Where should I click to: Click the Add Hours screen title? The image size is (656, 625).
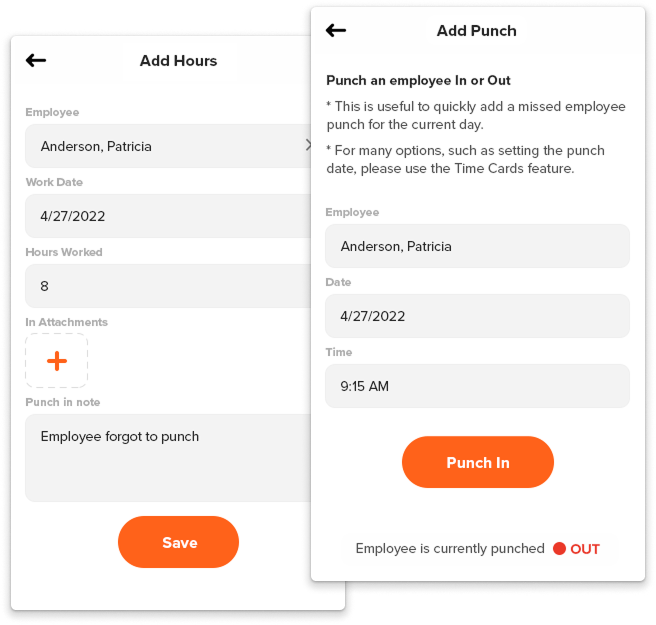[x=178, y=61]
